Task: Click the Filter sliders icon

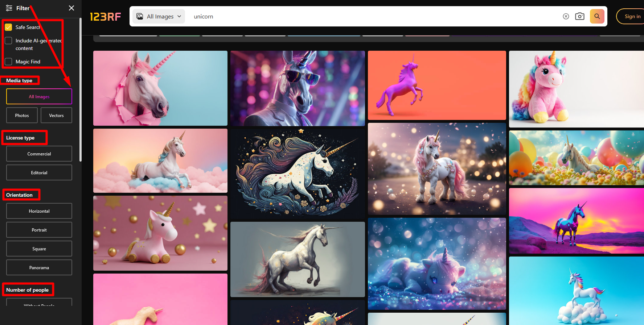Action: (x=9, y=8)
